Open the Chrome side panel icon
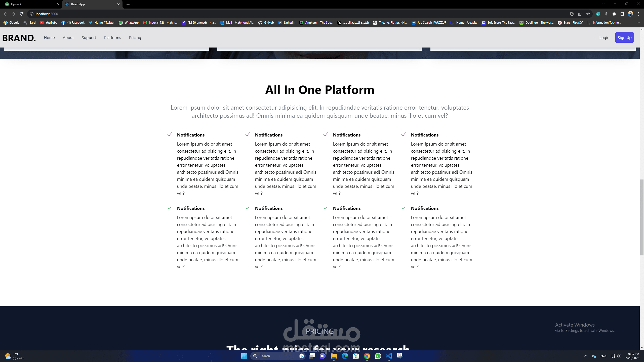This screenshot has height=362, width=644. (x=622, y=14)
